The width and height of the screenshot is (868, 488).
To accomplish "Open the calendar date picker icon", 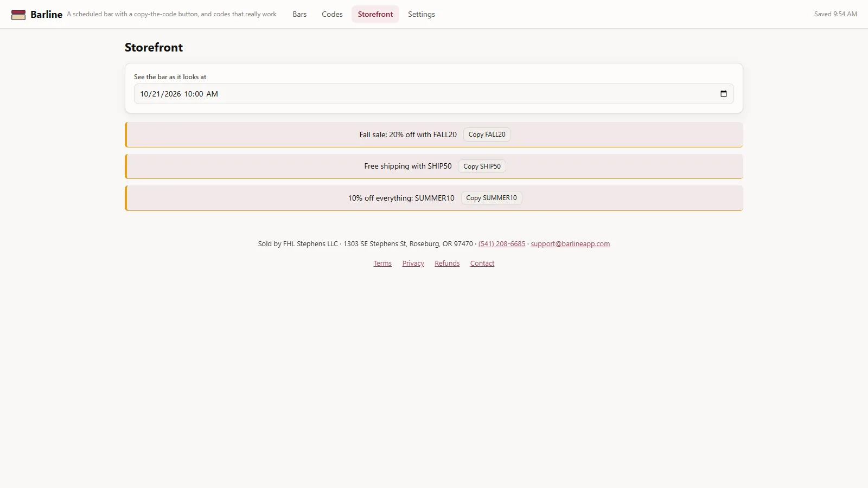I will click(x=723, y=94).
